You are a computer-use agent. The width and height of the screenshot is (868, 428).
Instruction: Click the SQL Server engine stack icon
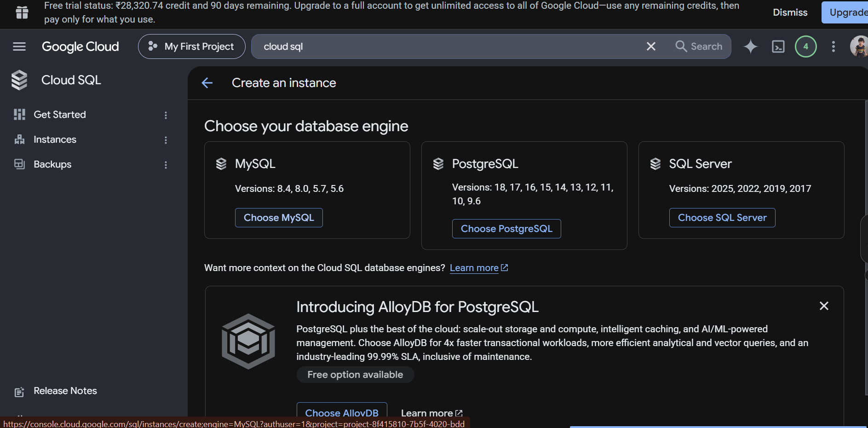pos(655,164)
